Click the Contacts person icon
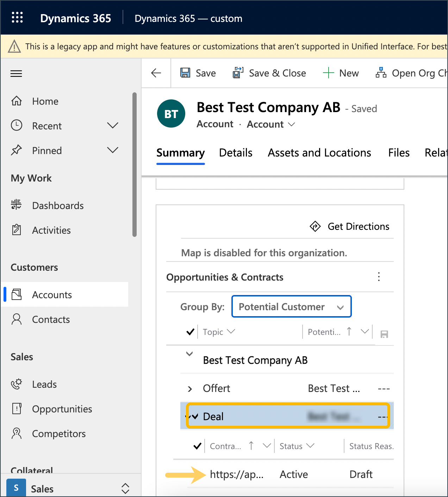 tap(17, 319)
